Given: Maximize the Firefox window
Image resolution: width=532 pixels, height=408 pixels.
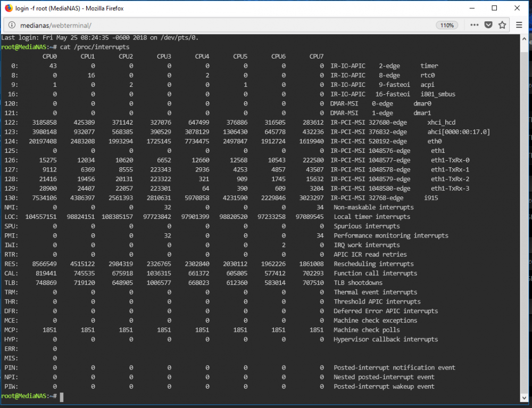Looking at the screenshot, I should [494, 8].
